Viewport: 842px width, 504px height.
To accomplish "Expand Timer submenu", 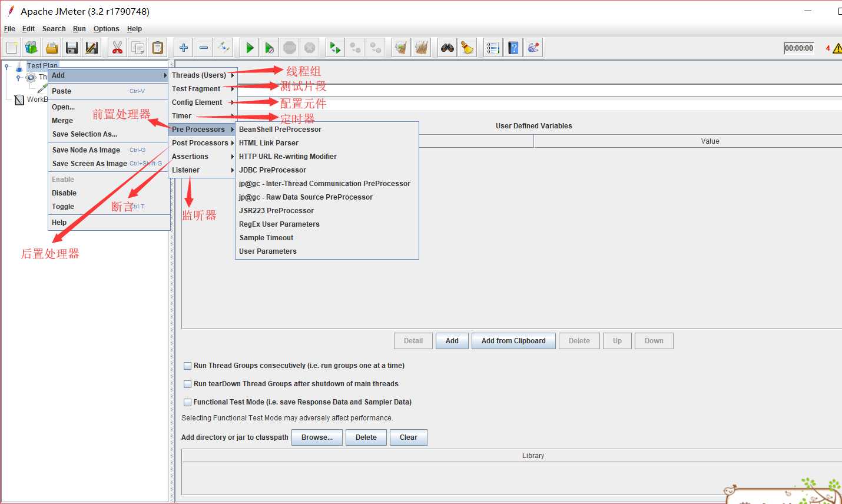I will pyautogui.click(x=203, y=116).
